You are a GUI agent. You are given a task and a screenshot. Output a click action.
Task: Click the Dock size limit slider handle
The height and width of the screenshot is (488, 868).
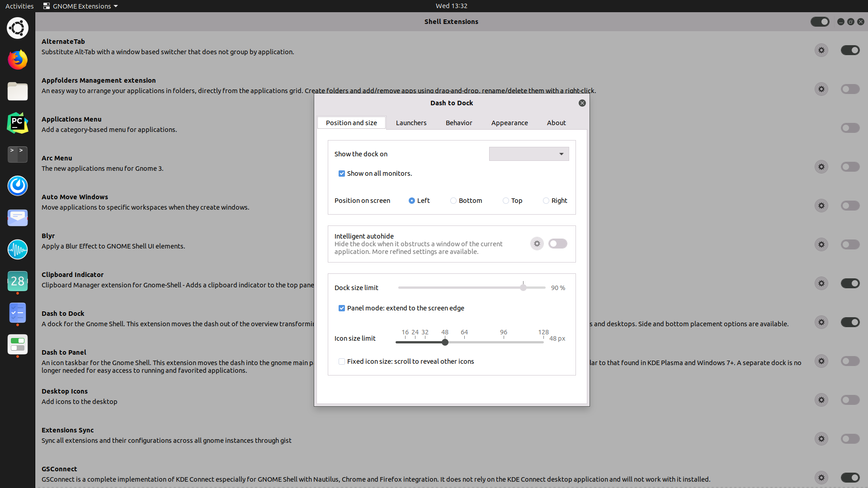tap(523, 287)
